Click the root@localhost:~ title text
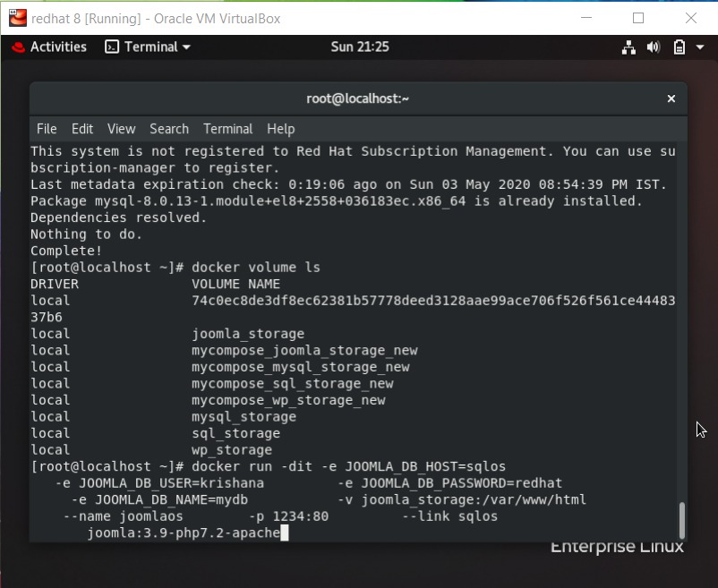This screenshot has width=718, height=588. coord(357,98)
